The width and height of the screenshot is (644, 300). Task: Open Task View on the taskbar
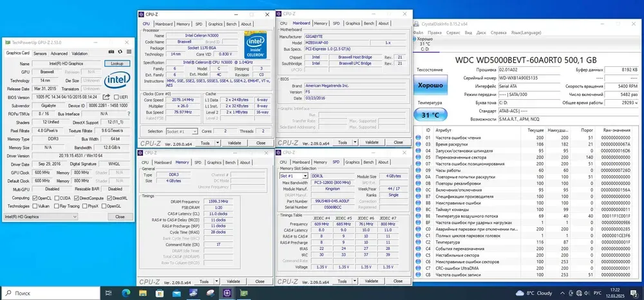[x=108, y=293]
